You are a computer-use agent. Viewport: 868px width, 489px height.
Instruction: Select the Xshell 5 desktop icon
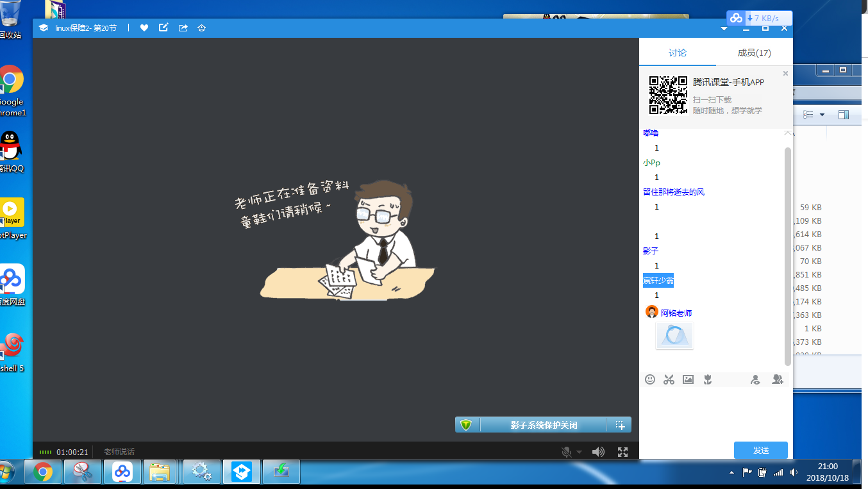point(12,352)
